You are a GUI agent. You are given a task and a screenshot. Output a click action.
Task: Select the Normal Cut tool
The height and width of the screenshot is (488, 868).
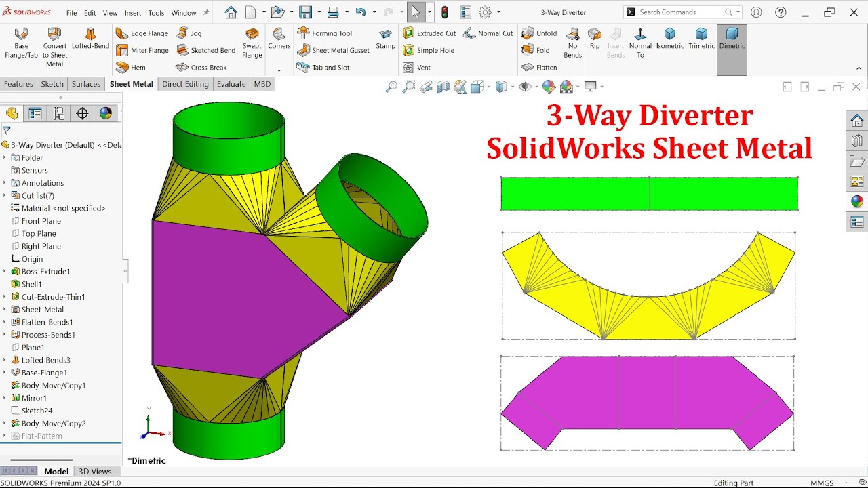(488, 33)
